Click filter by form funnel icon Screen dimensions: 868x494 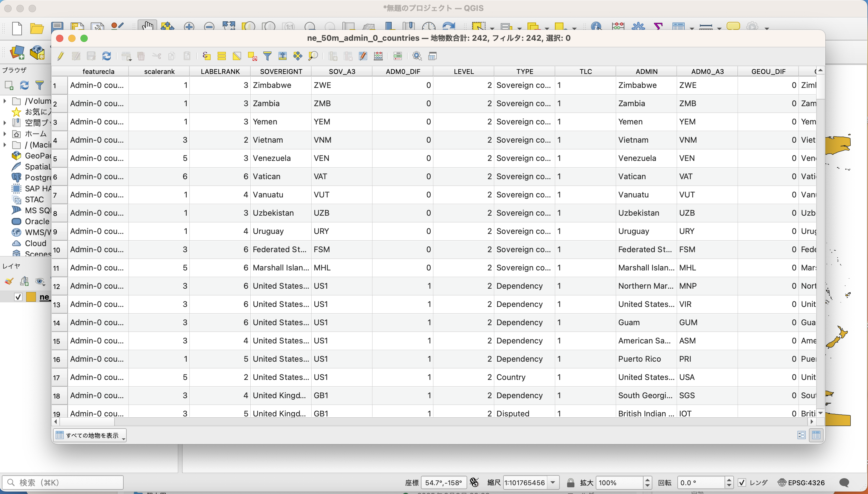point(268,56)
